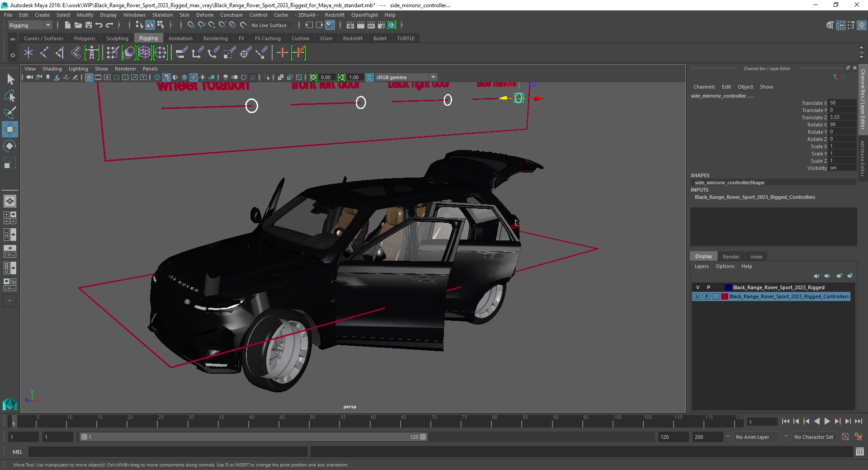Toggle the viewport textured checker button
Image resolution: width=868 pixels, height=470 pixels.
tap(193, 77)
